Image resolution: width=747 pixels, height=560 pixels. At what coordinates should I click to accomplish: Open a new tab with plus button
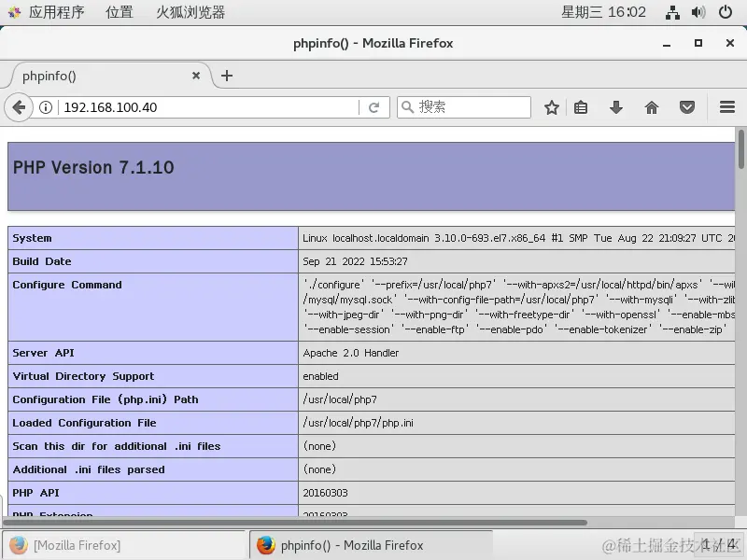tap(227, 76)
